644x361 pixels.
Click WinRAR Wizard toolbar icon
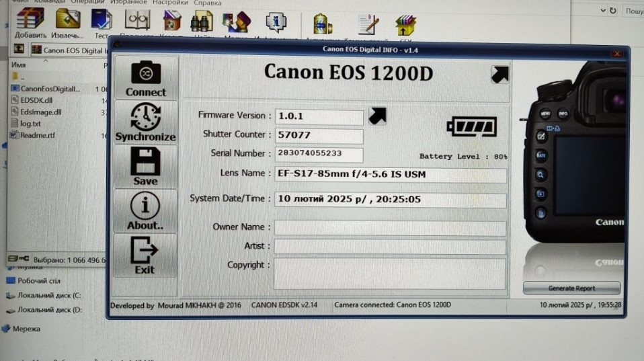[x=236, y=24]
